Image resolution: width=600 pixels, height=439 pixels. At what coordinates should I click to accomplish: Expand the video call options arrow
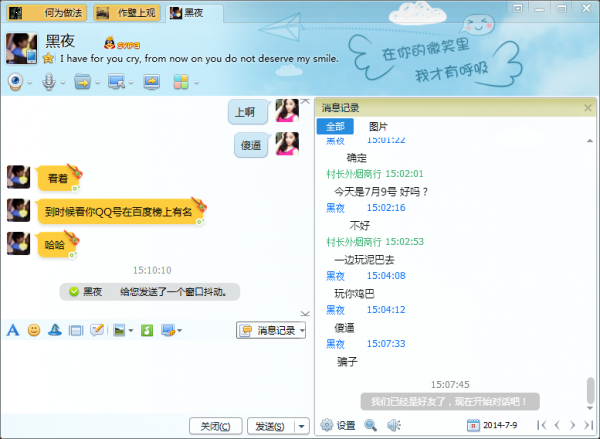[x=30, y=82]
